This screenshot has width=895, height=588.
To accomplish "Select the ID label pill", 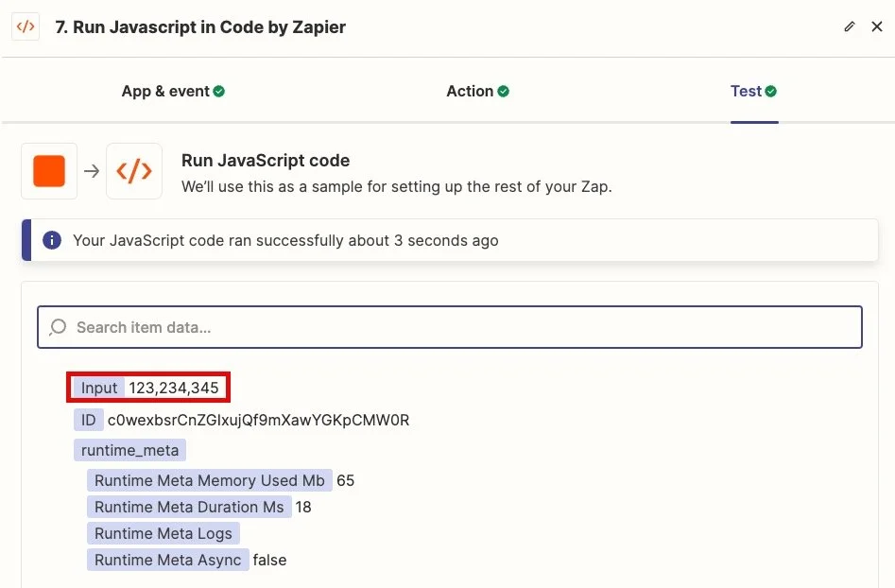I will [89, 420].
